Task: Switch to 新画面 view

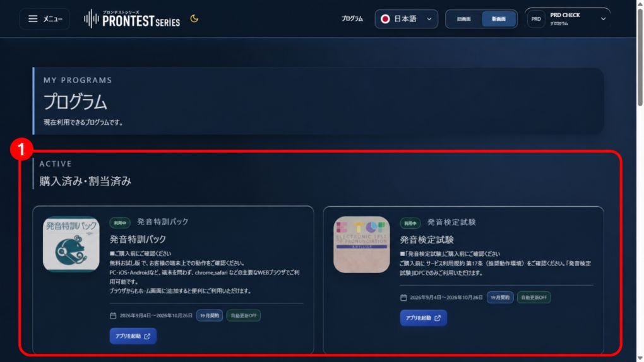Action: pyautogui.click(x=499, y=19)
